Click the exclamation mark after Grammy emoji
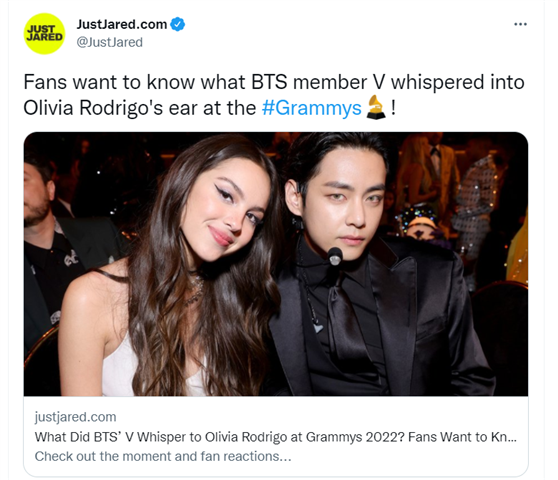The image size is (558, 480). (x=393, y=108)
